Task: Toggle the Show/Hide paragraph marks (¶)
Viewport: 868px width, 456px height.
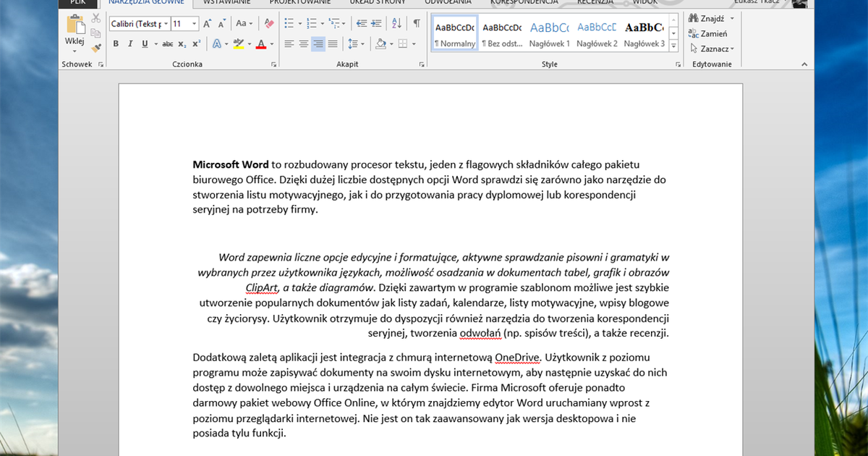Action: [x=417, y=22]
